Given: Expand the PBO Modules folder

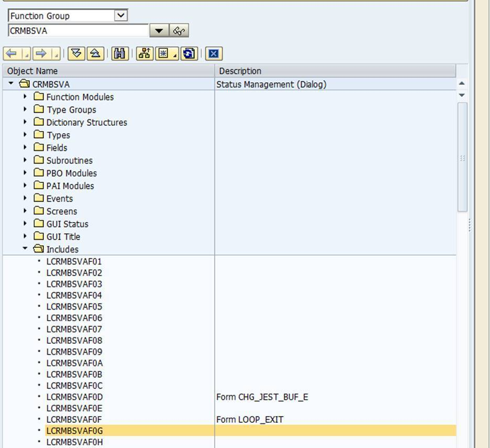Looking at the screenshot, I should click(25, 173).
